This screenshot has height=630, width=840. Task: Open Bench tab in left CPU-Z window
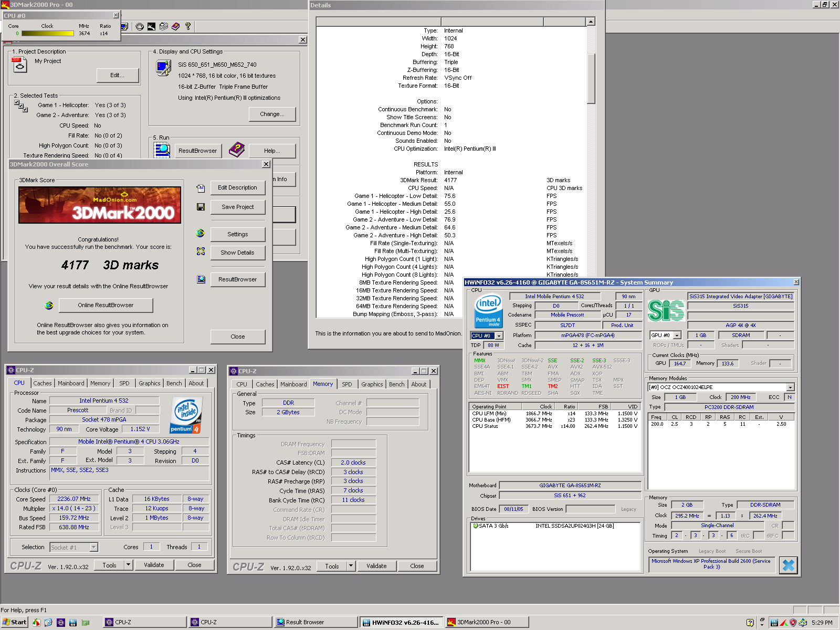pyautogui.click(x=174, y=383)
